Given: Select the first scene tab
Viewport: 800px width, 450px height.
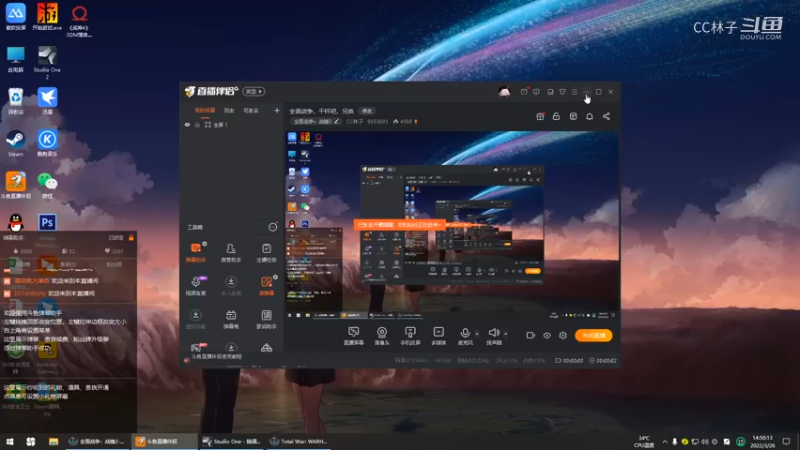Looking at the screenshot, I should point(205,110).
